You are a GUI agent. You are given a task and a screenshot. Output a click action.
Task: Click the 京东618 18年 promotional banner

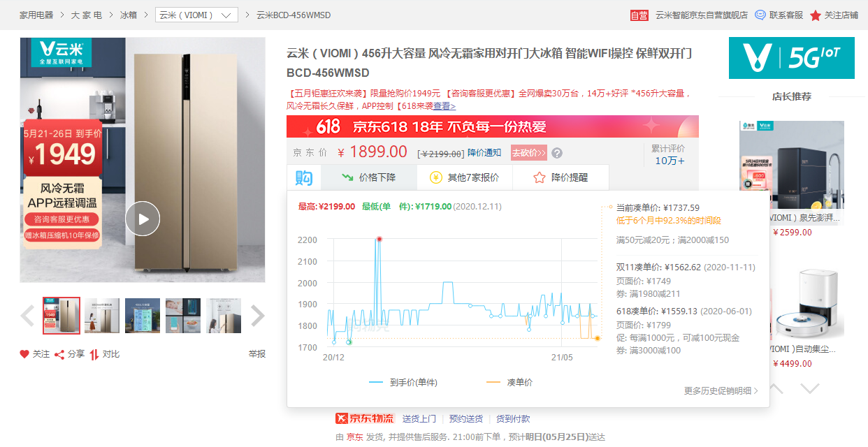click(493, 126)
